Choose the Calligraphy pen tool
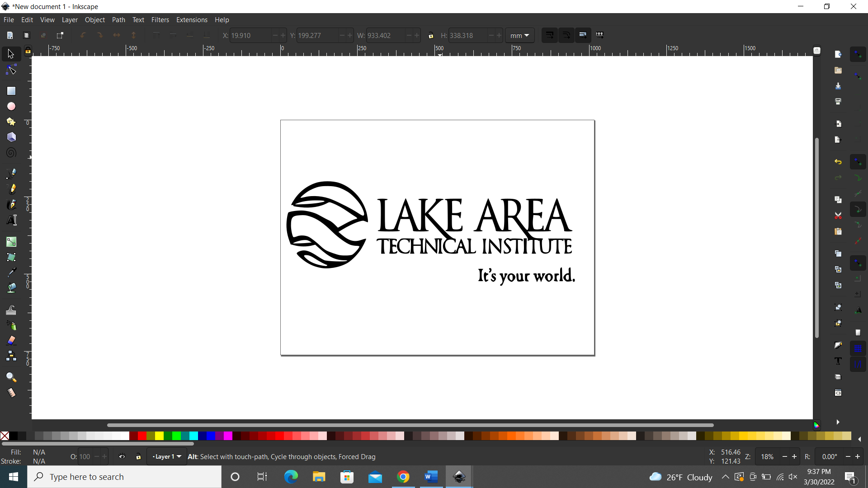This screenshot has height=488, width=868. click(x=10, y=204)
